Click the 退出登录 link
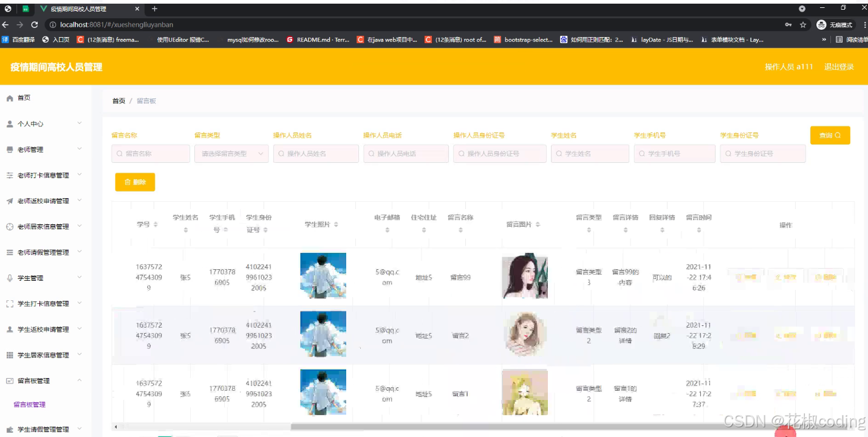This screenshot has height=437, width=868. [x=839, y=67]
